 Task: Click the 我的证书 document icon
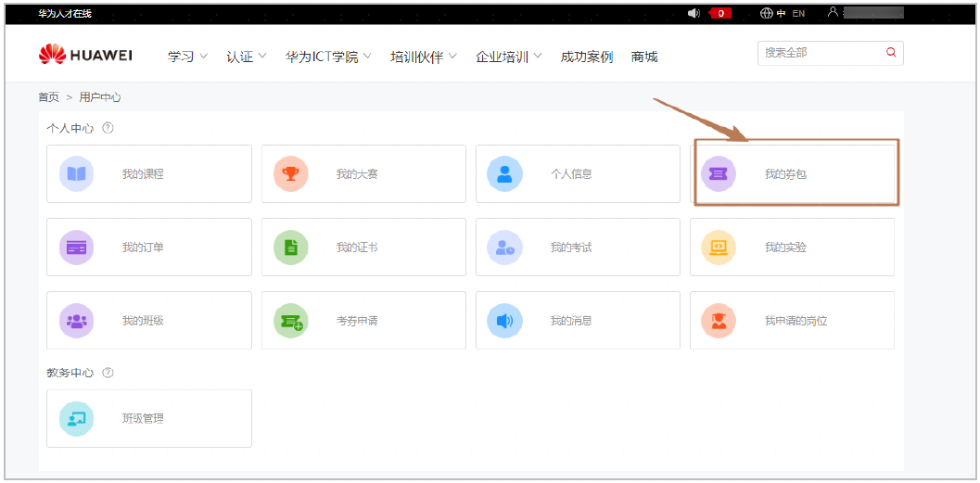tap(290, 248)
